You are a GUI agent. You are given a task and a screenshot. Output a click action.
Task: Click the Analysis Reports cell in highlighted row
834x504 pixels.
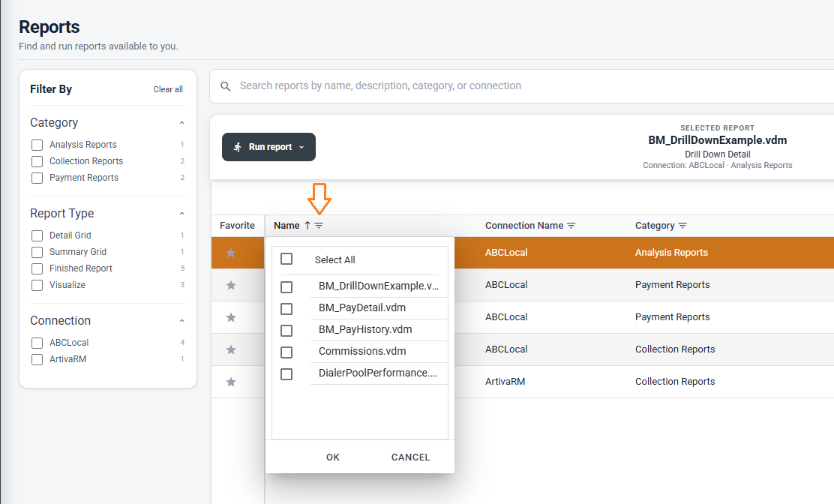[671, 253]
